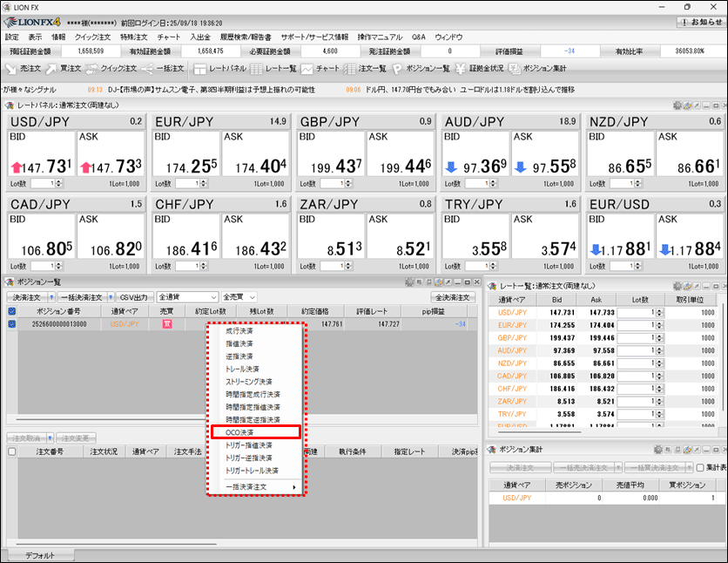728x563 pixels.
Task: Open ポジション一覧 from the toolbar
Action: pos(421,68)
